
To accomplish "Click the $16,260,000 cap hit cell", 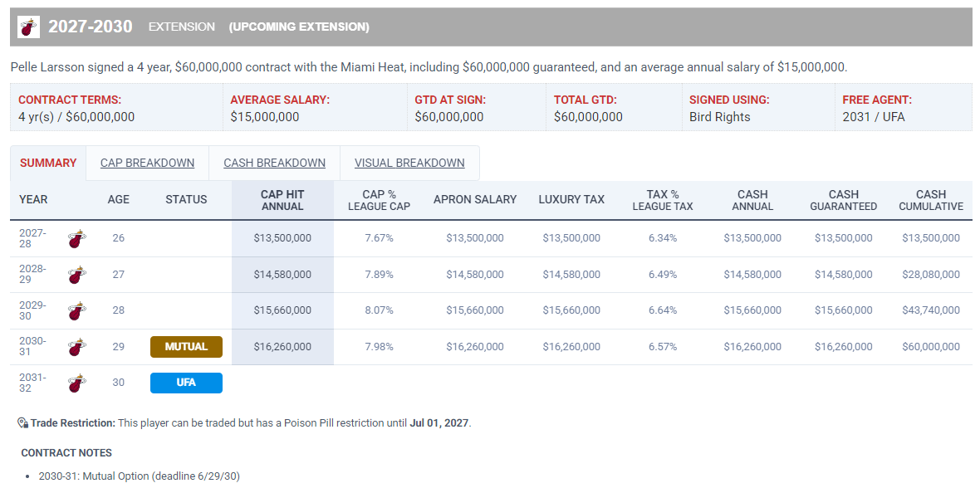I will click(282, 347).
